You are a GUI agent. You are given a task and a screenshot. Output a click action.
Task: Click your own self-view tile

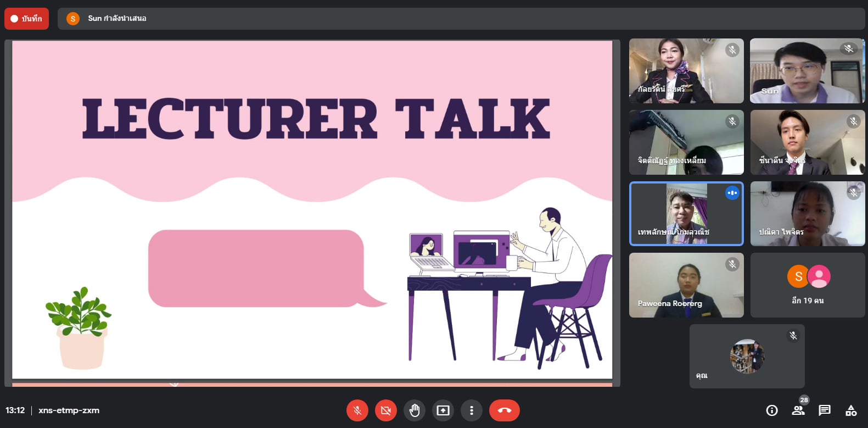tap(747, 356)
